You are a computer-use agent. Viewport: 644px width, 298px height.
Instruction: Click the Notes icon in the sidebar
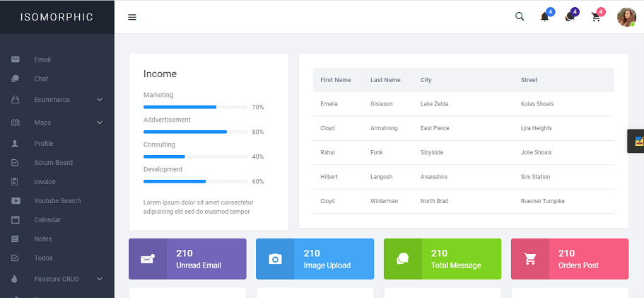(15, 239)
